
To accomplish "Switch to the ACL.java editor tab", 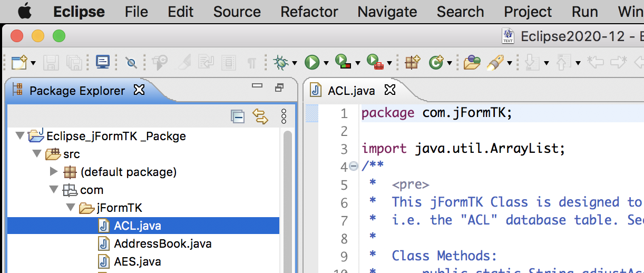I will [x=351, y=91].
